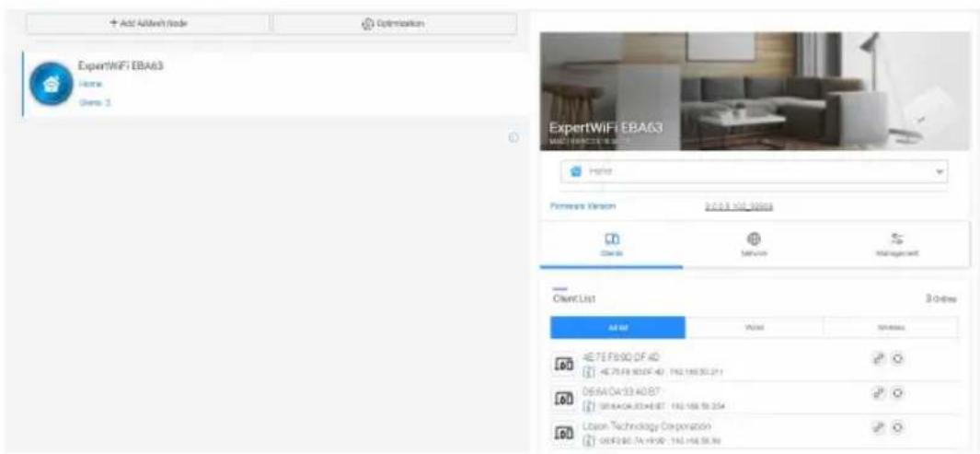Click the Client List heading
This screenshot has width=980, height=454.
(x=573, y=299)
